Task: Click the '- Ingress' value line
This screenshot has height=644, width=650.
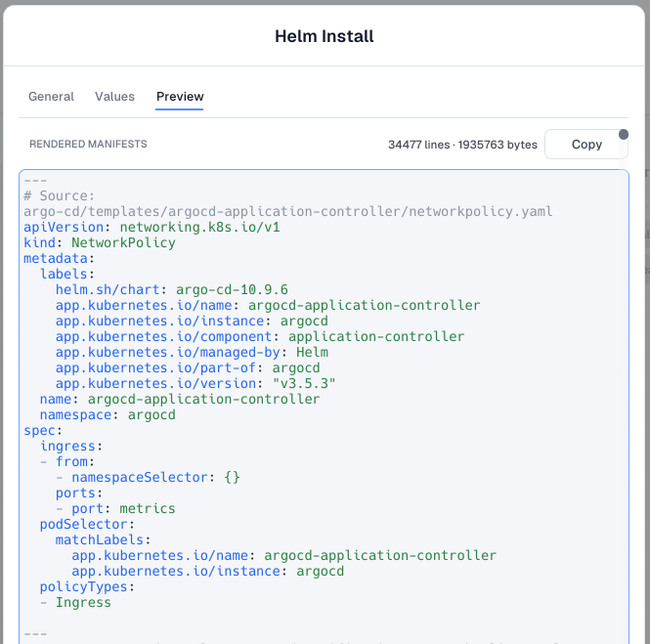Action: pos(75,603)
